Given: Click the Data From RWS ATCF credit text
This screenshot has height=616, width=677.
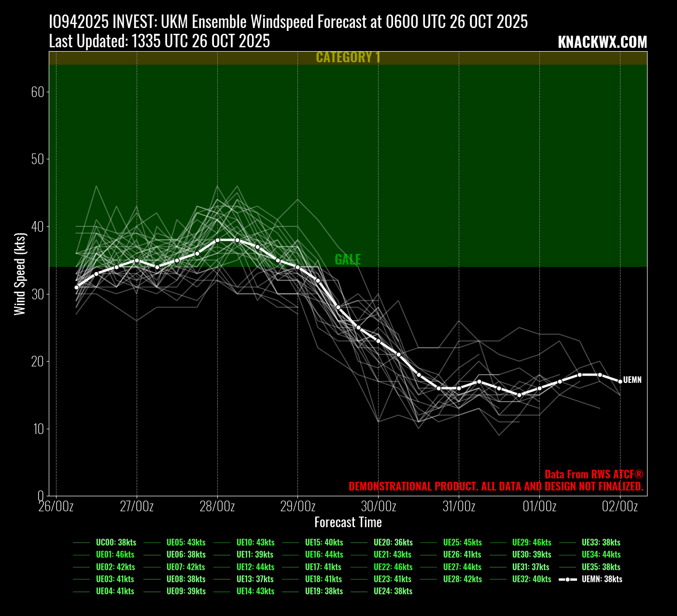Looking at the screenshot, I should [593, 475].
